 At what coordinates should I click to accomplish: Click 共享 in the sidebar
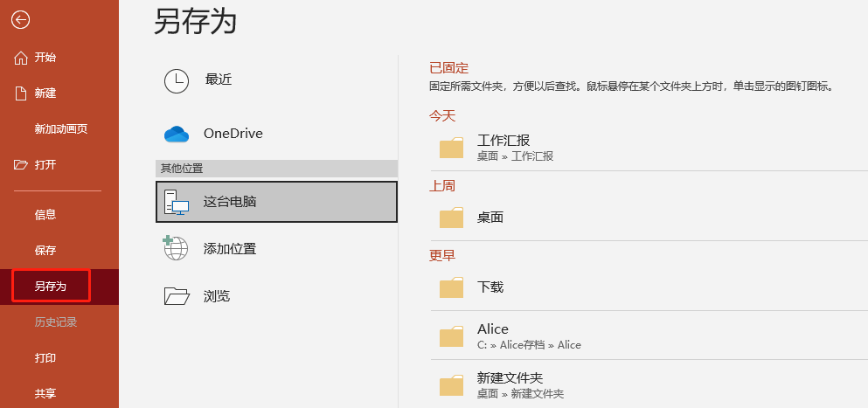pos(45,394)
